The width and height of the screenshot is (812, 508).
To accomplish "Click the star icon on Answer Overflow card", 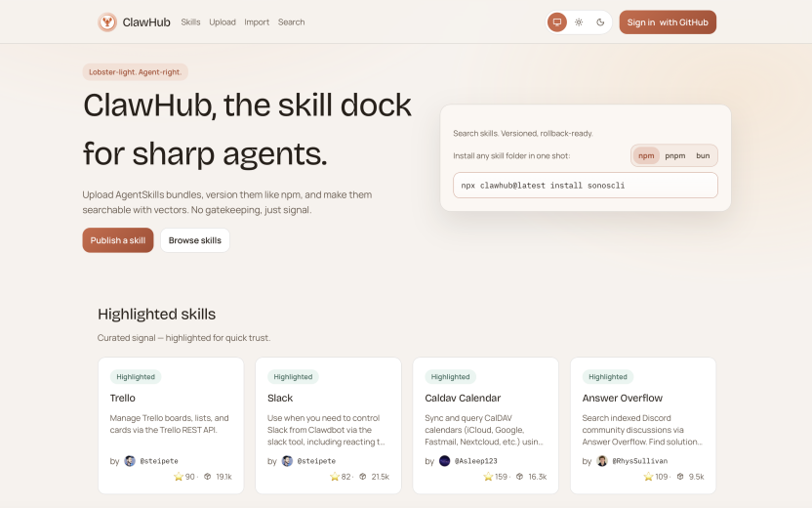I will click(x=648, y=477).
